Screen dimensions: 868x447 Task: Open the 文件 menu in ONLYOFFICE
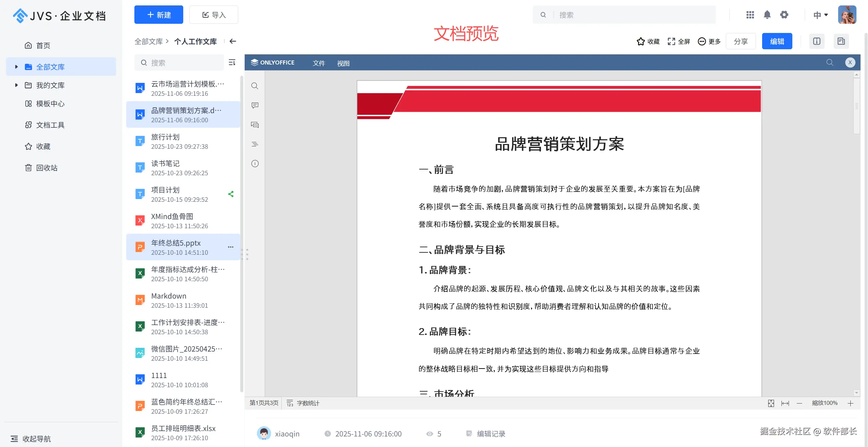pyautogui.click(x=319, y=63)
